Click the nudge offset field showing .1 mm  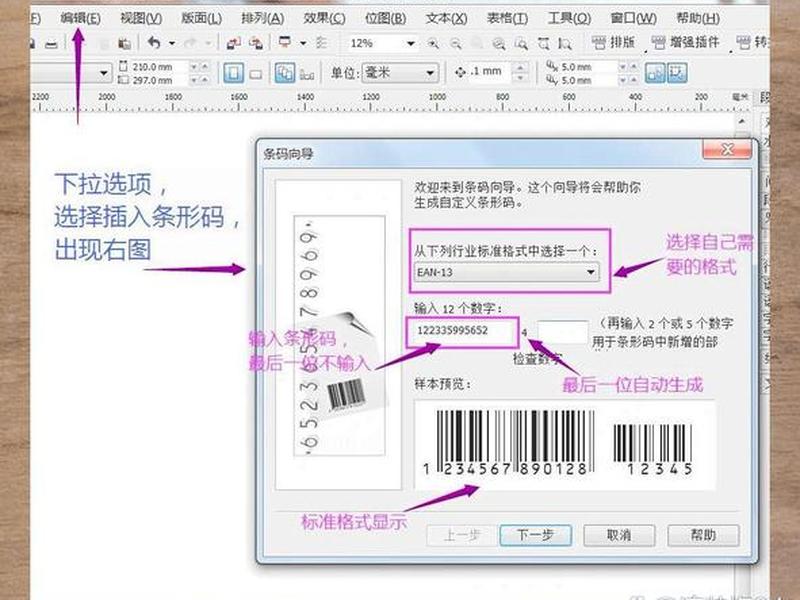pyautogui.click(x=491, y=71)
